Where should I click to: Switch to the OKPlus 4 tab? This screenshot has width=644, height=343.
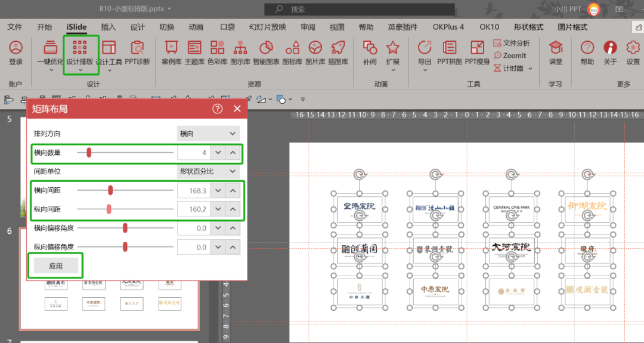[448, 27]
